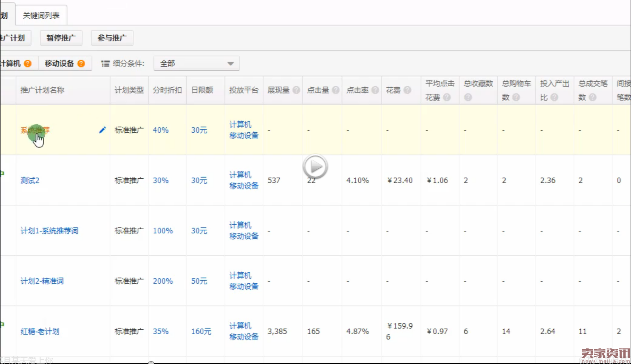Click 移动设备 platform link in 红糖-老计划 row

point(244,337)
